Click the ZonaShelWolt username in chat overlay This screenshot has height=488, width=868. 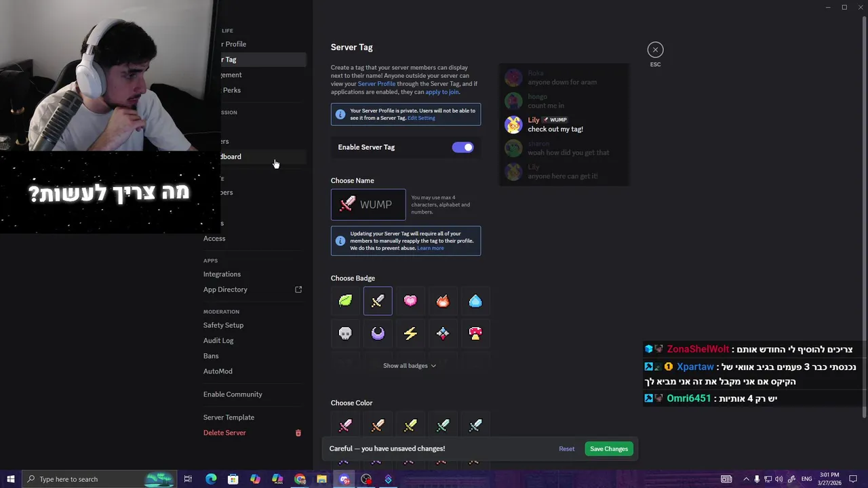(698, 349)
